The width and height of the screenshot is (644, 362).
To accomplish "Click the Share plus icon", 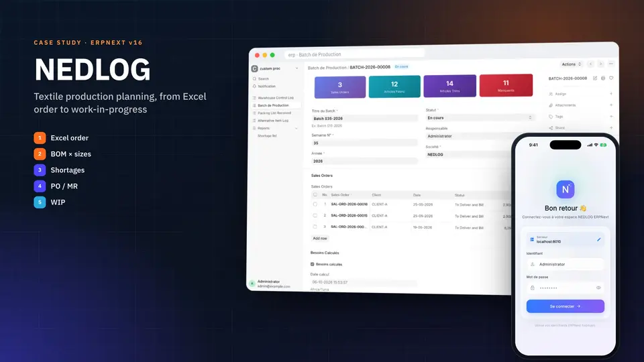I will 611,127.
